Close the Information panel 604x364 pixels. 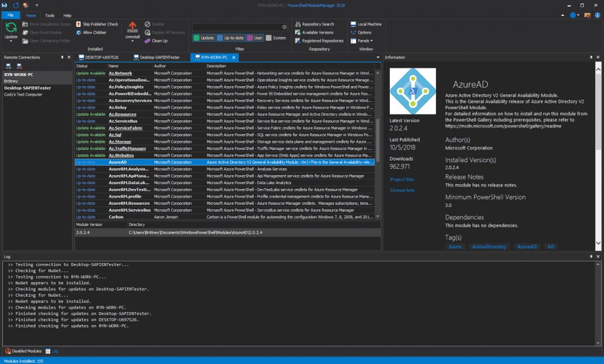(598, 57)
